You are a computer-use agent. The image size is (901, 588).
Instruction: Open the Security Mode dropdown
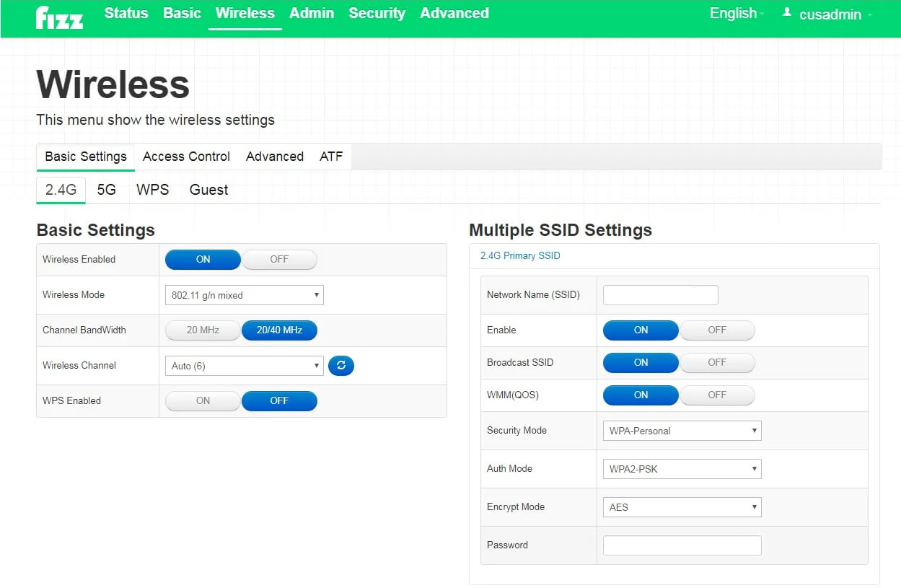point(681,431)
